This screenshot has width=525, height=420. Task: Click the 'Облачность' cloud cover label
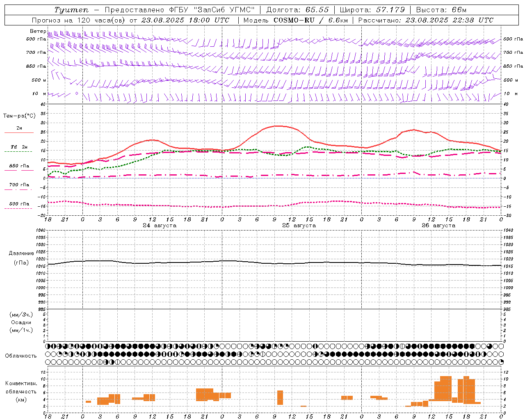pyautogui.click(x=21, y=356)
